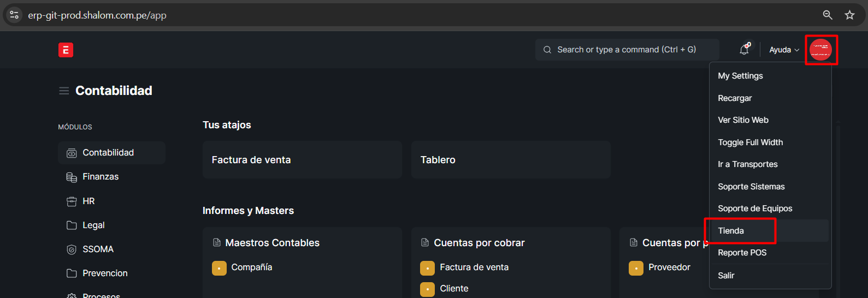Open Cliente under Cuentas por cobrar
The image size is (868, 298).
click(454, 289)
